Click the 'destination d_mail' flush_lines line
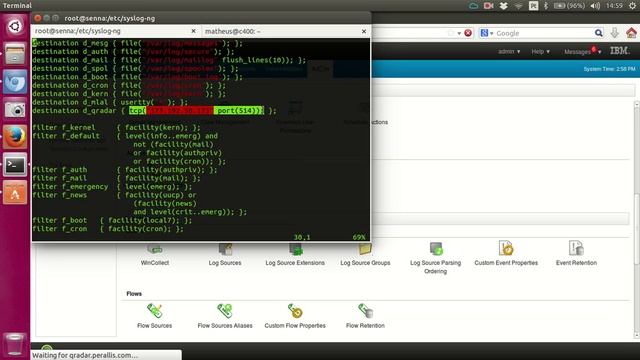Viewport: 640px width, 360px height. coord(169,60)
